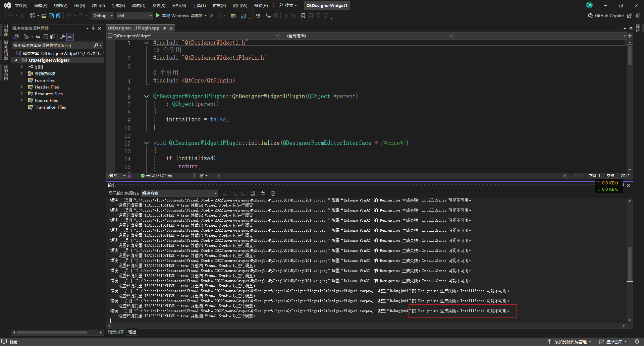This screenshot has height=346, width=644.
Task: Select Form Files in the solution tree
Action: point(45,80)
